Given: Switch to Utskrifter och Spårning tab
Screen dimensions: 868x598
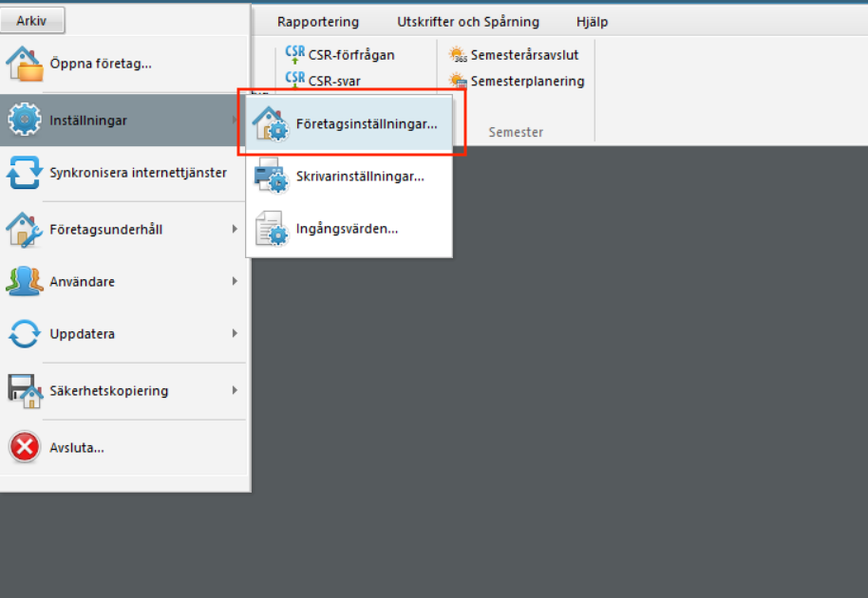Looking at the screenshot, I should [467, 21].
